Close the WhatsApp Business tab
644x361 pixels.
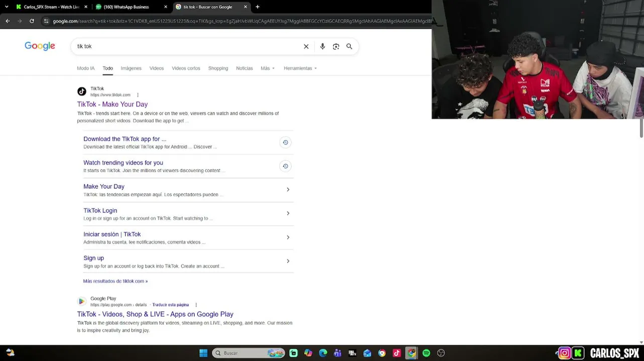coord(166,7)
